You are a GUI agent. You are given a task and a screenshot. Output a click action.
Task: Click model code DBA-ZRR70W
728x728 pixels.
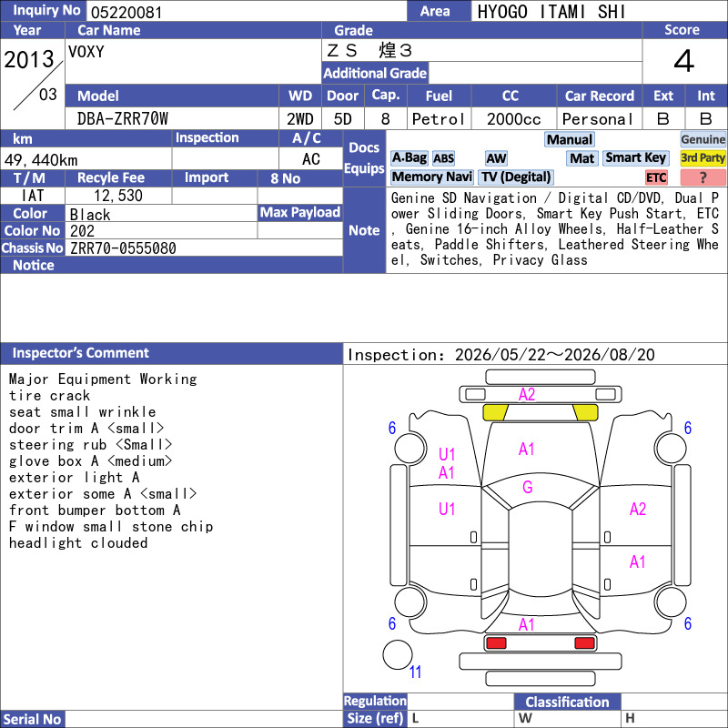tap(123, 119)
